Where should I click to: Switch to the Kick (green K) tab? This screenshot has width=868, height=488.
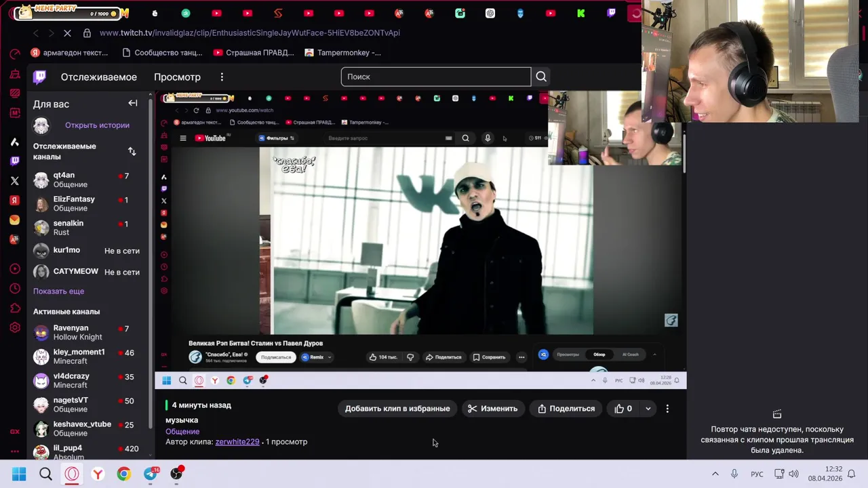pyautogui.click(x=581, y=13)
